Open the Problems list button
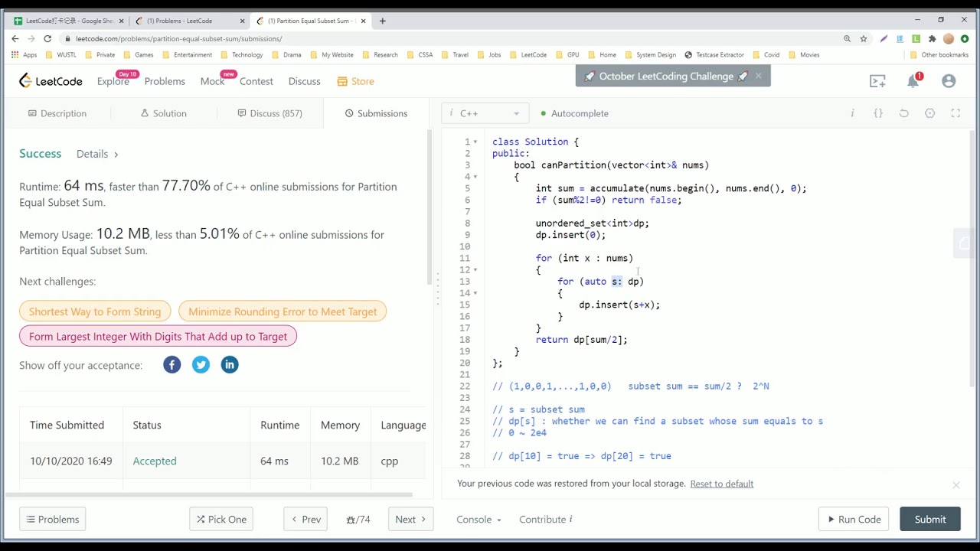 (x=53, y=520)
